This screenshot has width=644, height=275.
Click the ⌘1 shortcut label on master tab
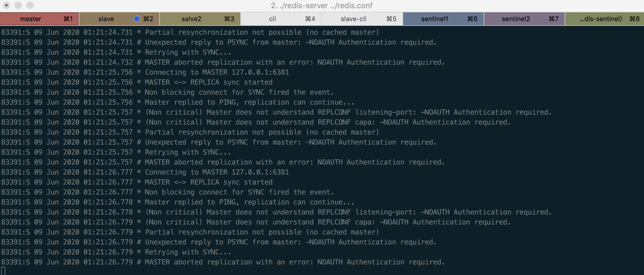point(68,19)
